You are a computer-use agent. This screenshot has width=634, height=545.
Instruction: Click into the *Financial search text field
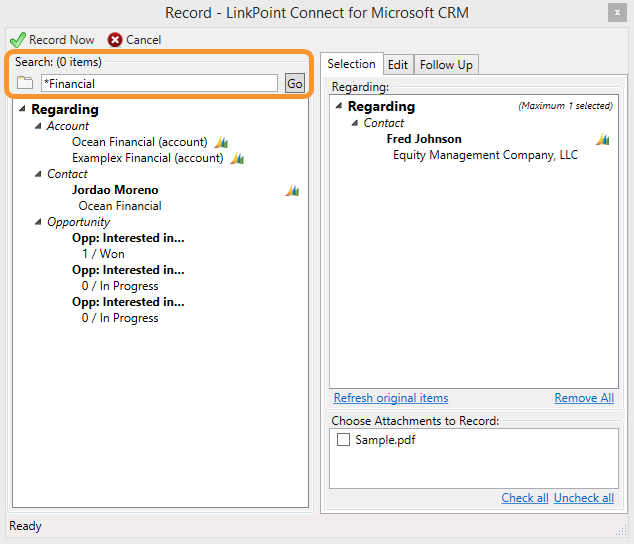pos(159,83)
